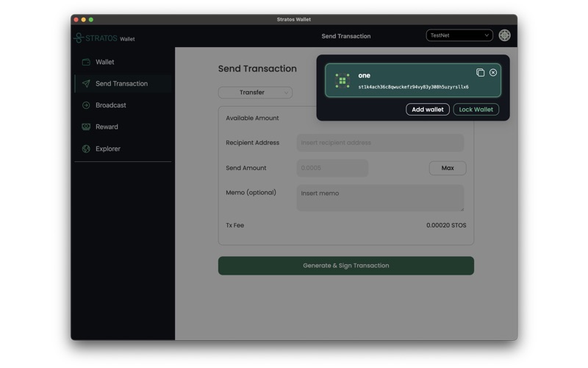Click the green identicon of wallet one
Viewport: 588px width, 368px height.
(x=343, y=81)
